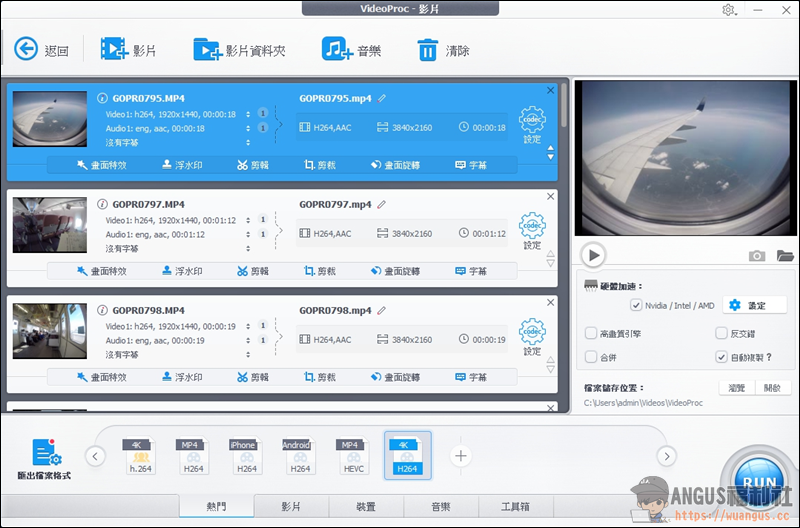The image size is (800, 528).
Task: Take a snapshot with camera icon
Action: pos(757,256)
